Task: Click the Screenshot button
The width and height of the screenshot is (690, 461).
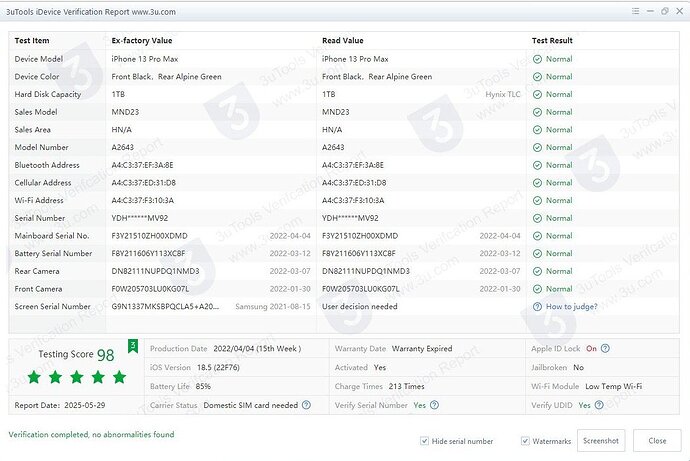Action: coord(601,440)
